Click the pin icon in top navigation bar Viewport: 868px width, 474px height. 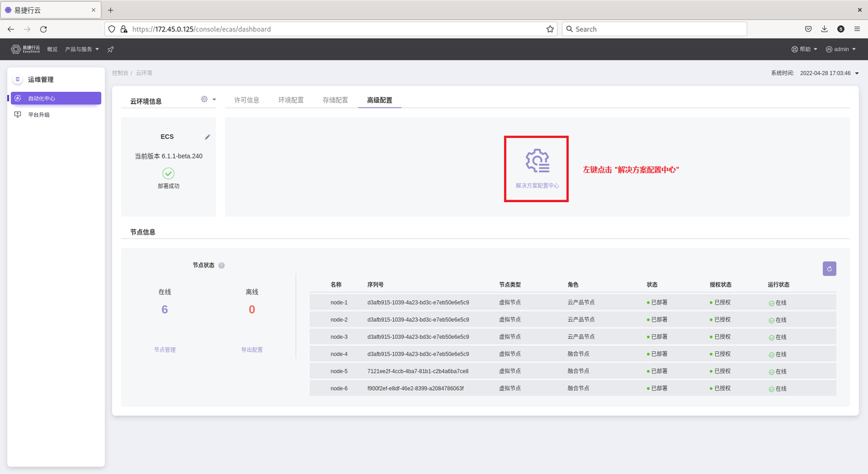click(111, 49)
